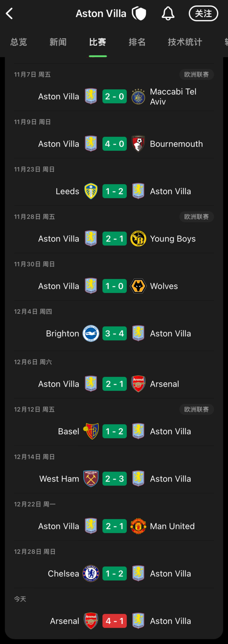Tap the West Ham club crest
The width and height of the screenshot is (228, 644).
91,479
